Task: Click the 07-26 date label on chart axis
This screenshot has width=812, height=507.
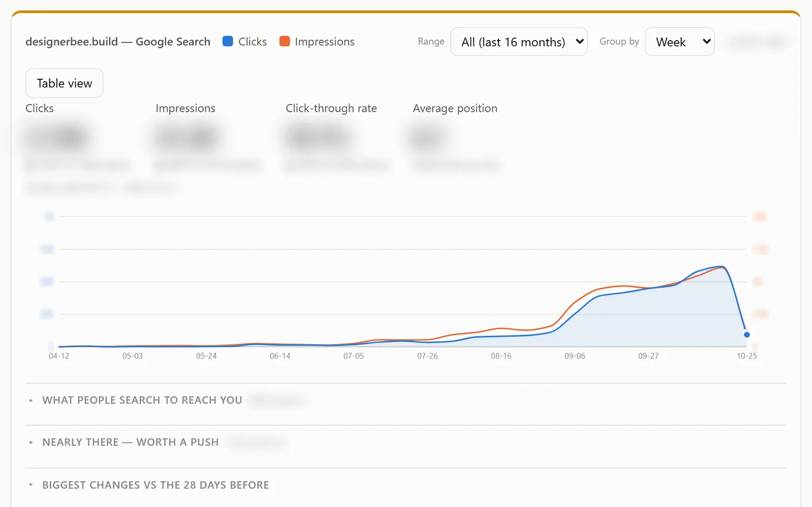Action: [x=427, y=356]
